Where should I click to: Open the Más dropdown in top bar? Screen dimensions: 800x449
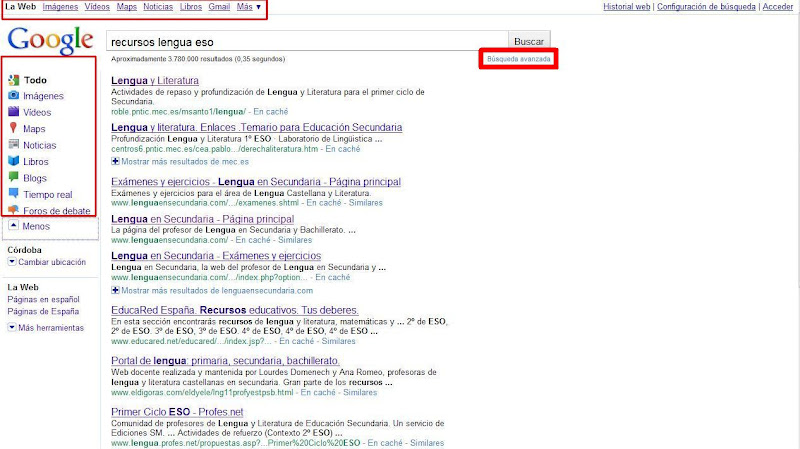(249, 7)
